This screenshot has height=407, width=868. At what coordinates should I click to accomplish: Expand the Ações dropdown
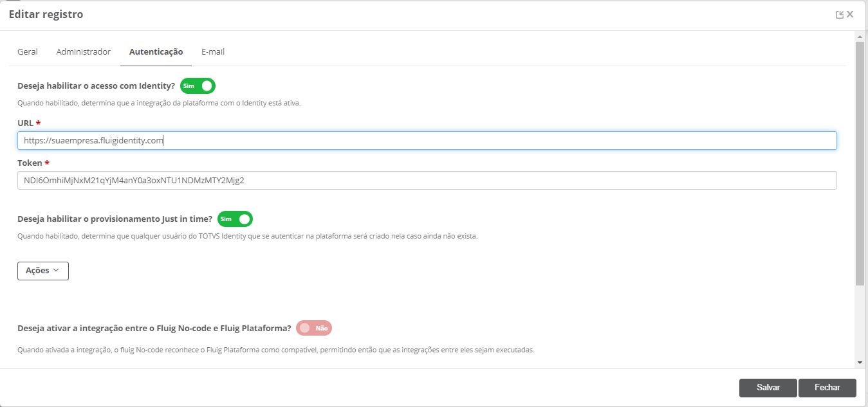pos(42,271)
